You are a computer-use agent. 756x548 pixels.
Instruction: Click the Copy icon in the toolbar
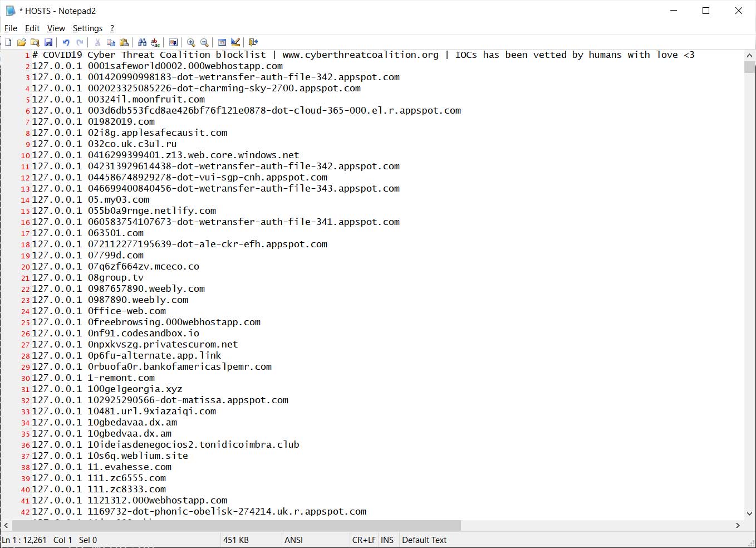point(111,42)
